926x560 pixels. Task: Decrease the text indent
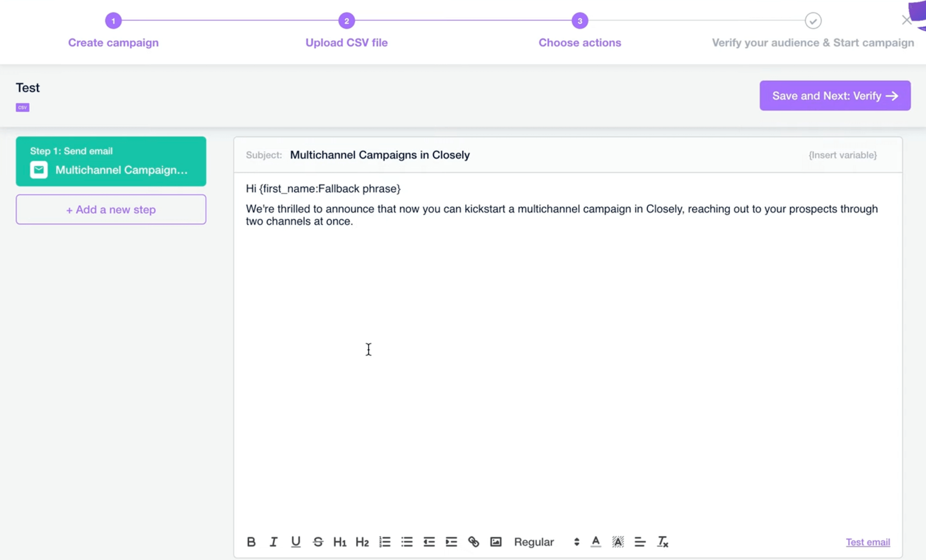point(429,541)
